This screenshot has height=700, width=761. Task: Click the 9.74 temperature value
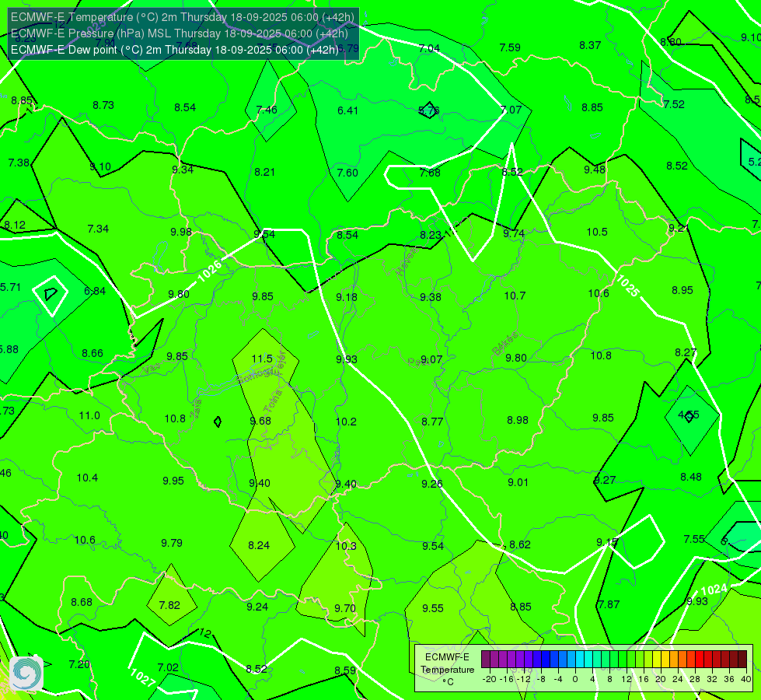tap(514, 233)
